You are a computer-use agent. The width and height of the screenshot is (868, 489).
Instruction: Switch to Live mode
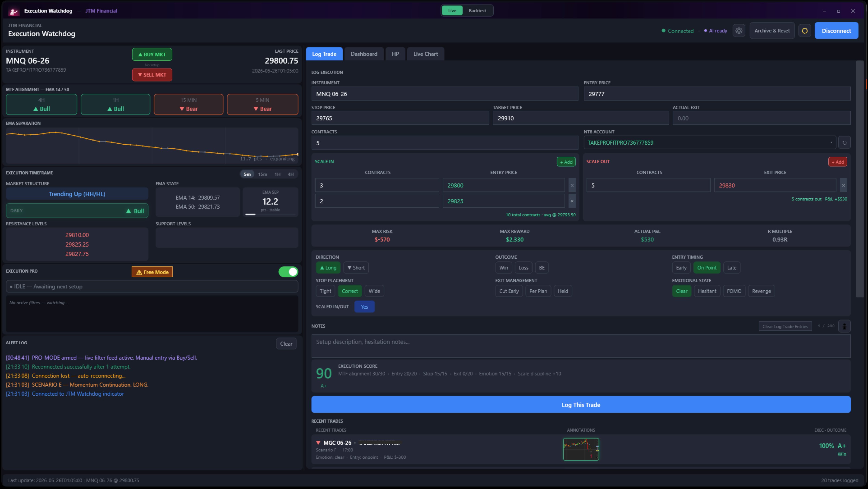(x=452, y=11)
